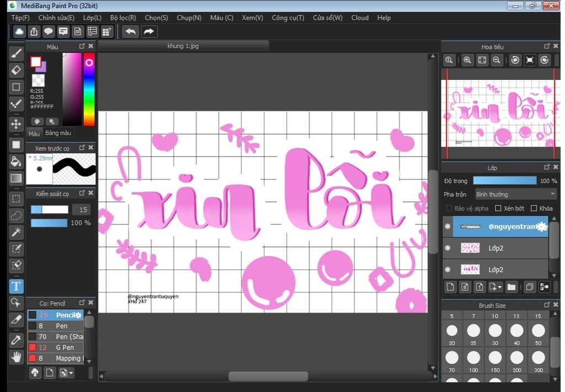Select the Bucket fill tool
The image size is (565, 392).
[16, 162]
